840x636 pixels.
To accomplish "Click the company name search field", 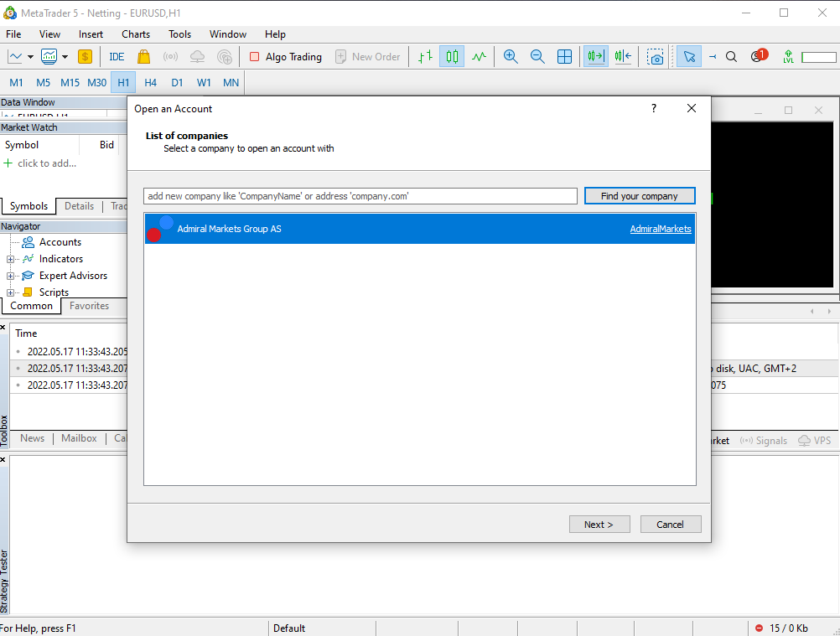I will tap(360, 196).
